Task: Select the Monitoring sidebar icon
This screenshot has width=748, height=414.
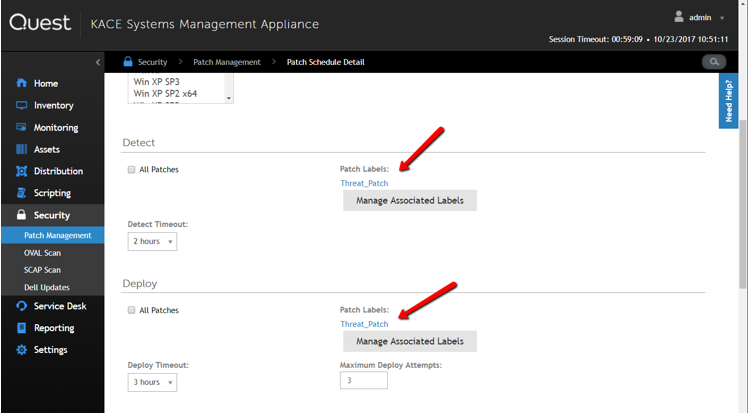Action: coord(22,127)
